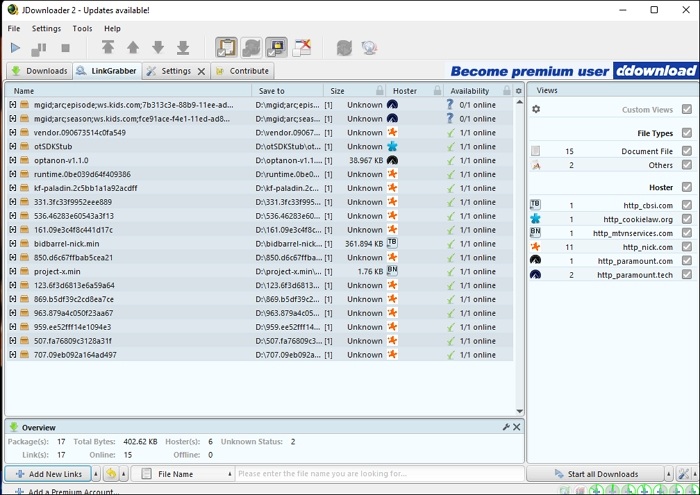Open the Tools menu
This screenshot has height=495, width=700.
click(83, 29)
